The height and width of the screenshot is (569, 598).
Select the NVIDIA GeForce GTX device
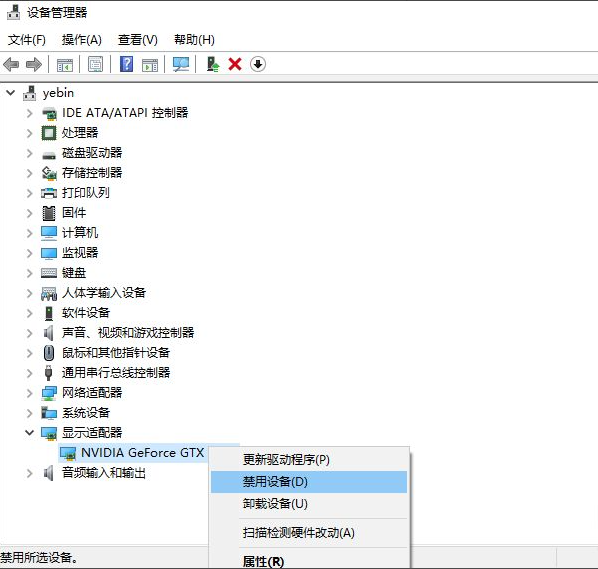143,453
